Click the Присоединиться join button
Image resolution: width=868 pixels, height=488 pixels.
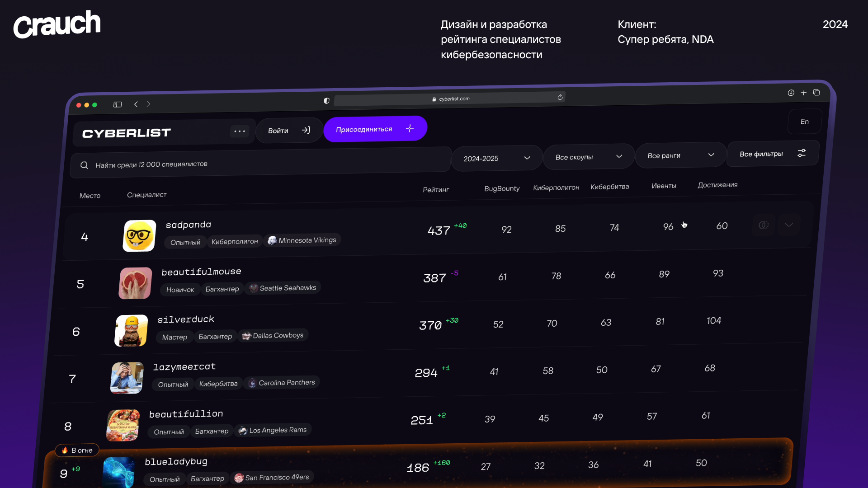coord(375,129)
